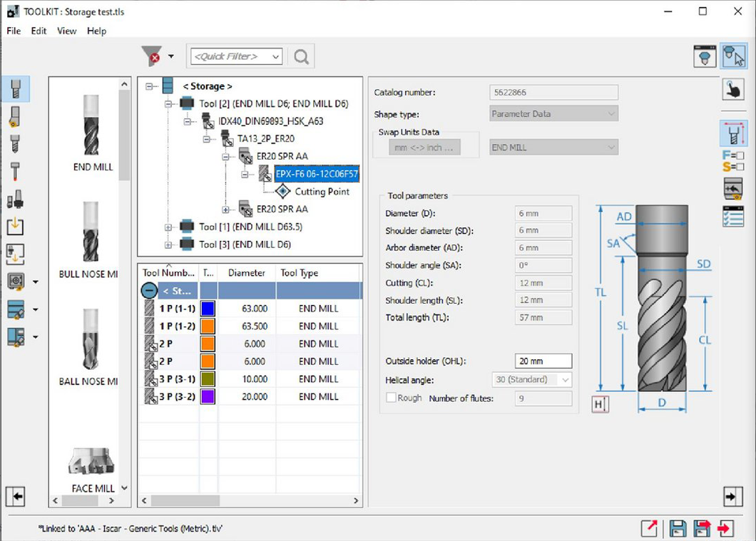
Task: Select the milling tool category icon
Action: (16, 89)
